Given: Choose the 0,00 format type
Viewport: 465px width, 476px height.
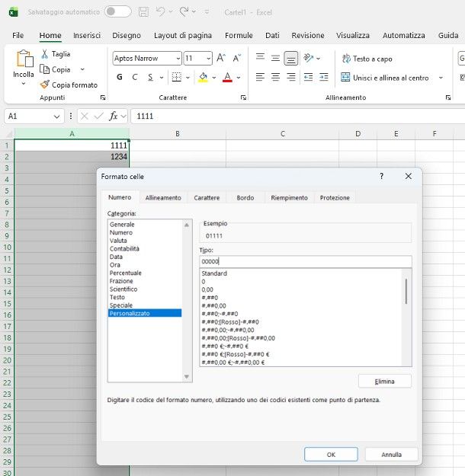Looking at the screenshot, I should 207,289.
